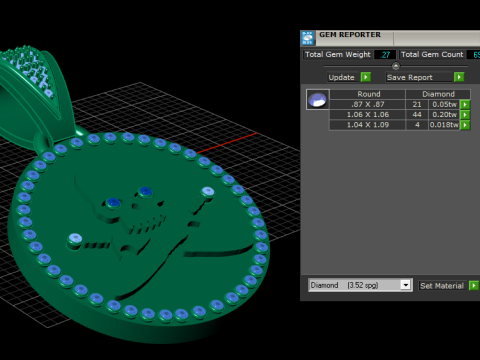Click the Update button

point(343,77)
